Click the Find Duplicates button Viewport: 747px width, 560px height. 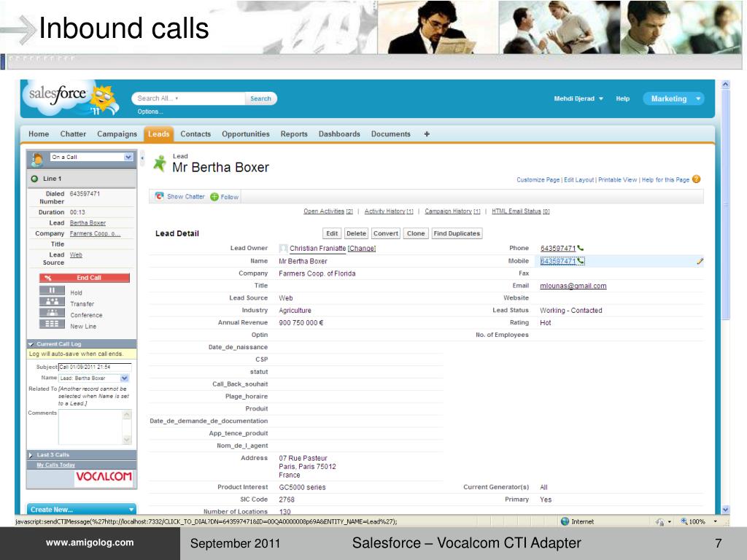(457, 233)
